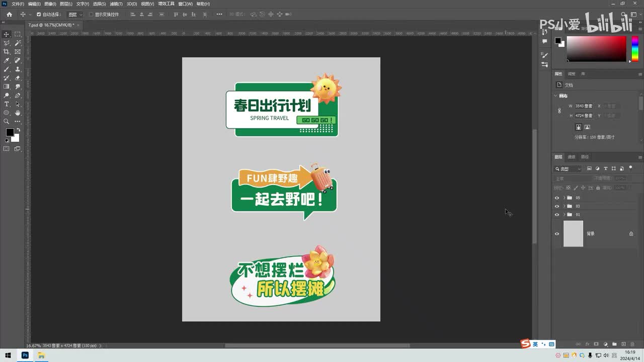Collapse the 画布 section in Properties
The height and width of the screenshot is (362, 644).
click(x=556, y=96)
